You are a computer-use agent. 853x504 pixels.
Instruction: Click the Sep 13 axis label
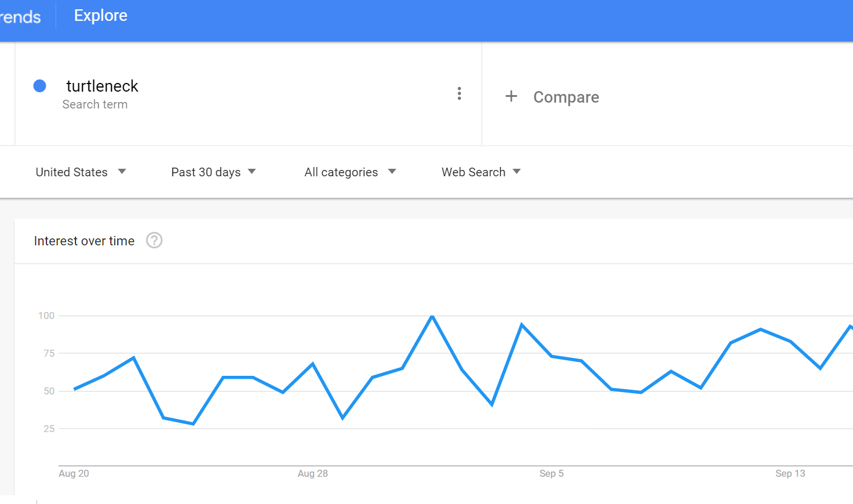[790, 473]
